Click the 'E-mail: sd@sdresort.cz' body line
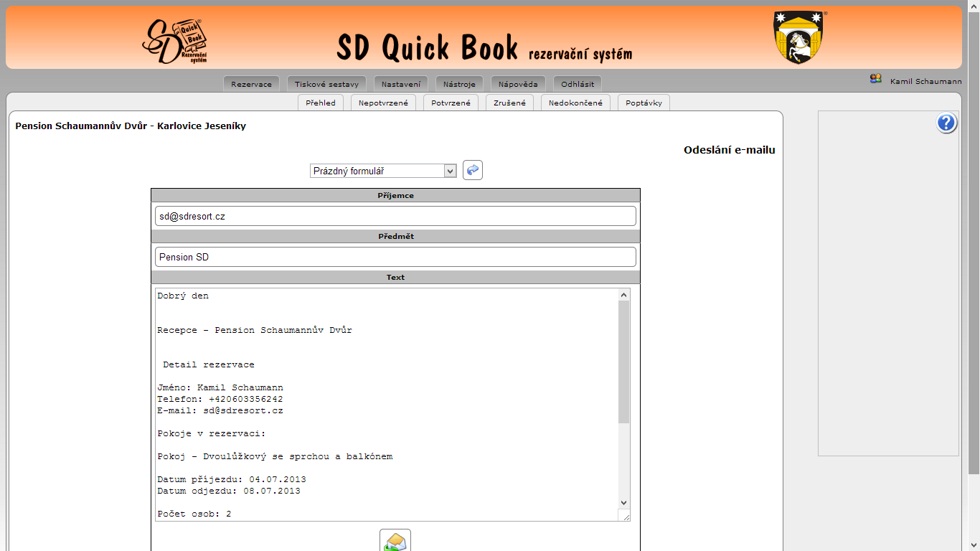The image size is (980, 551). [x=220, y=410]
